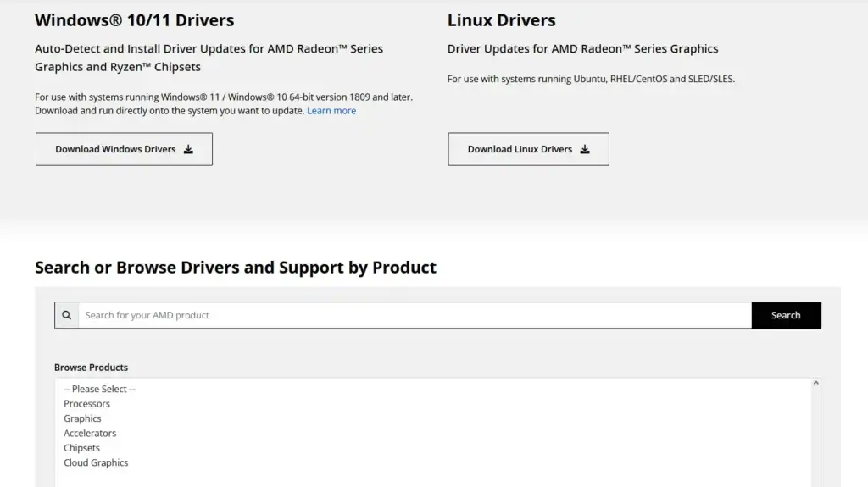Choose Graphics in Browse Products list
This screenshot has height=487, width=868.
(82, 418)
